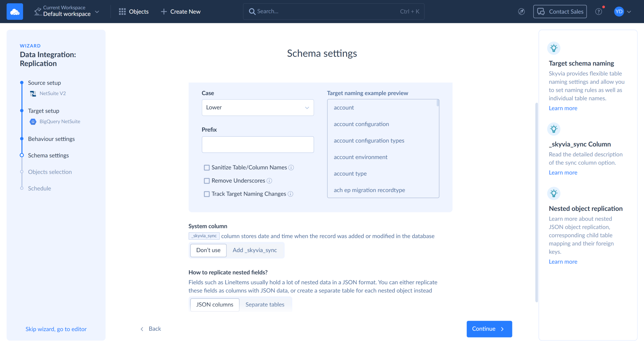644x347 pixels.
Task: Click the Contact Sales button
Action: point(560,12)
